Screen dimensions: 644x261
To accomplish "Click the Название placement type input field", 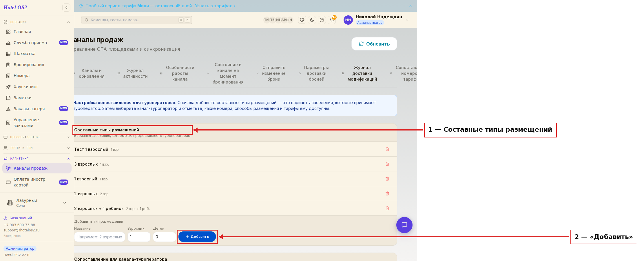I will (x=100, y=237).
